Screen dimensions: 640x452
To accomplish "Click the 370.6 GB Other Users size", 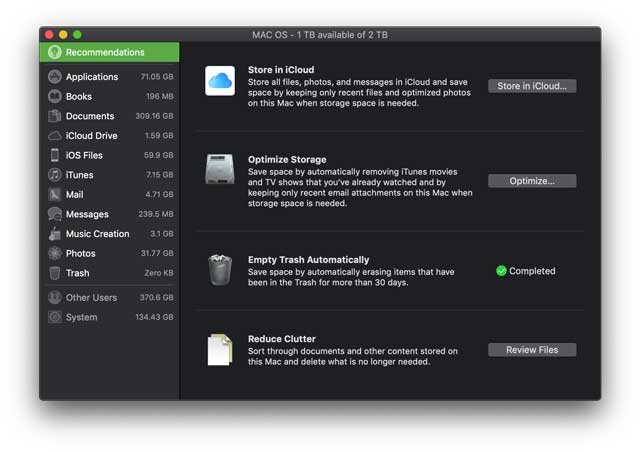I will click(156, 297).
